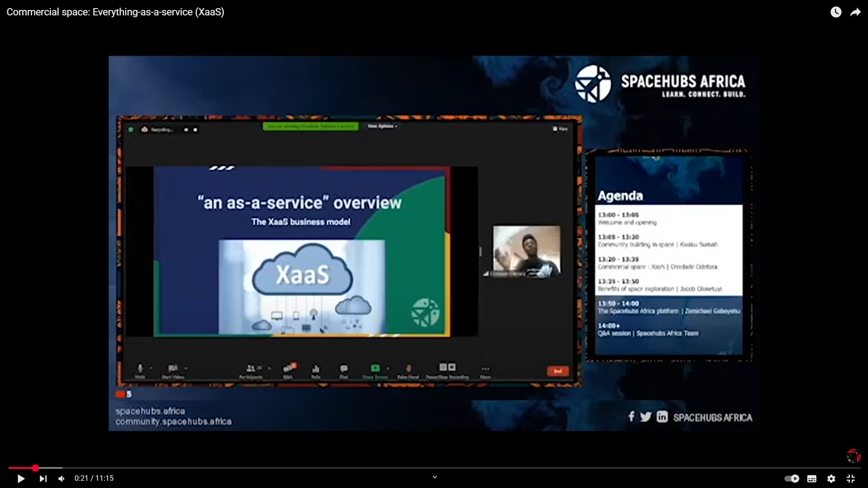Click the XaaS cloud slide image

click(x=302, y=287)
